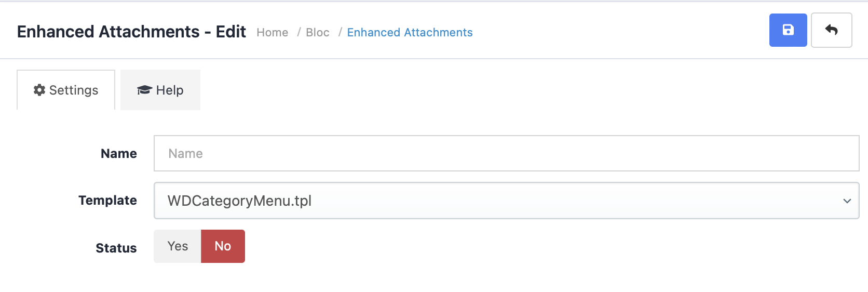
Task: Open the Bloc breadcrumb link
Action: tap(318, 32)
